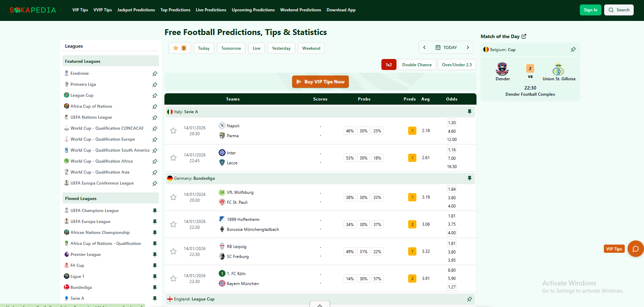Image resolution: width=644 pixels, height=307 pixels.
Task: Open the TODAY date picker
Action: [x=446, y=47]
